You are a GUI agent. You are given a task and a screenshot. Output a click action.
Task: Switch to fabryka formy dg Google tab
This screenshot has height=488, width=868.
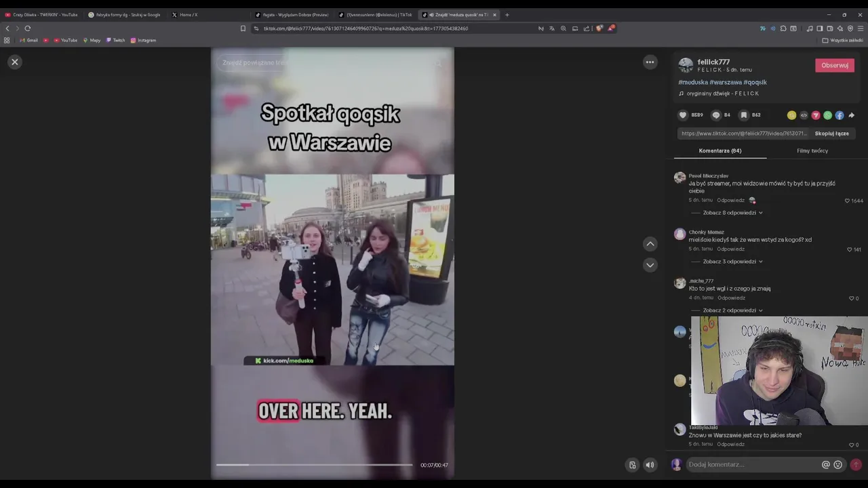[x=125, y=14]
